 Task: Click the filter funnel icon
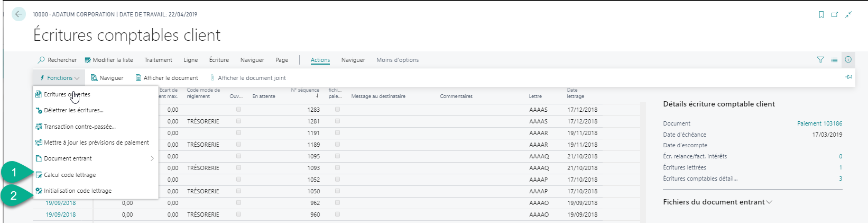click(x=820, y=60)
